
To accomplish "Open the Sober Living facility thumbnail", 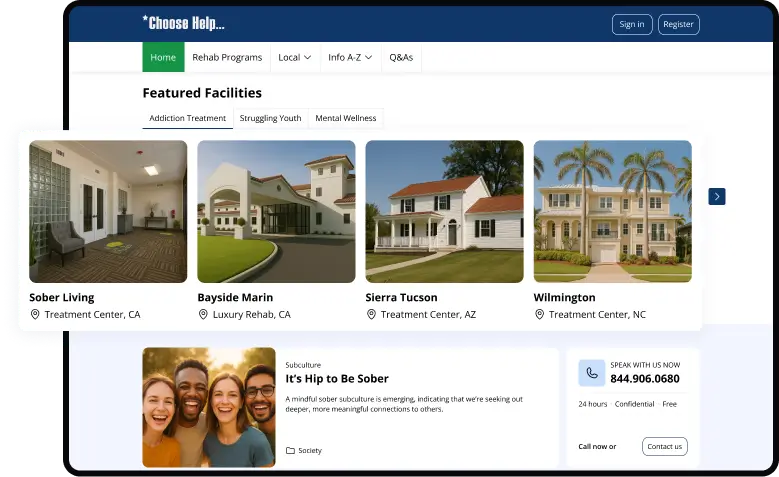I will point(108,211).
